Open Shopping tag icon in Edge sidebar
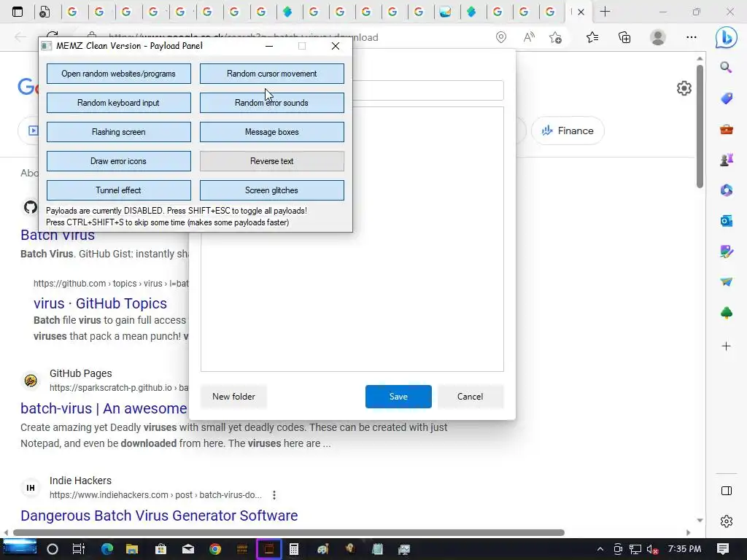This screenshot has width=747, height=560. pyautogui.click(x=726, y=98)
